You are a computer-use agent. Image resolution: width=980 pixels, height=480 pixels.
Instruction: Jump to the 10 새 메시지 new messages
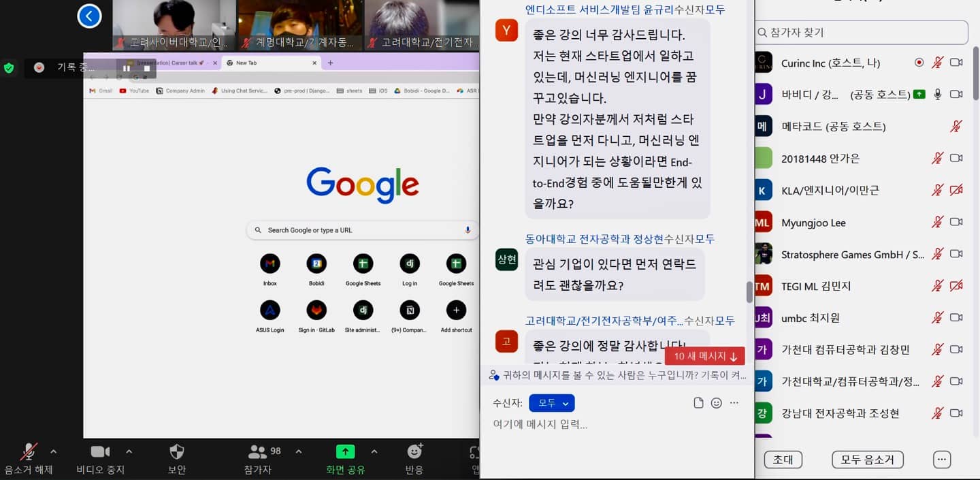click(x=705, y=356)
